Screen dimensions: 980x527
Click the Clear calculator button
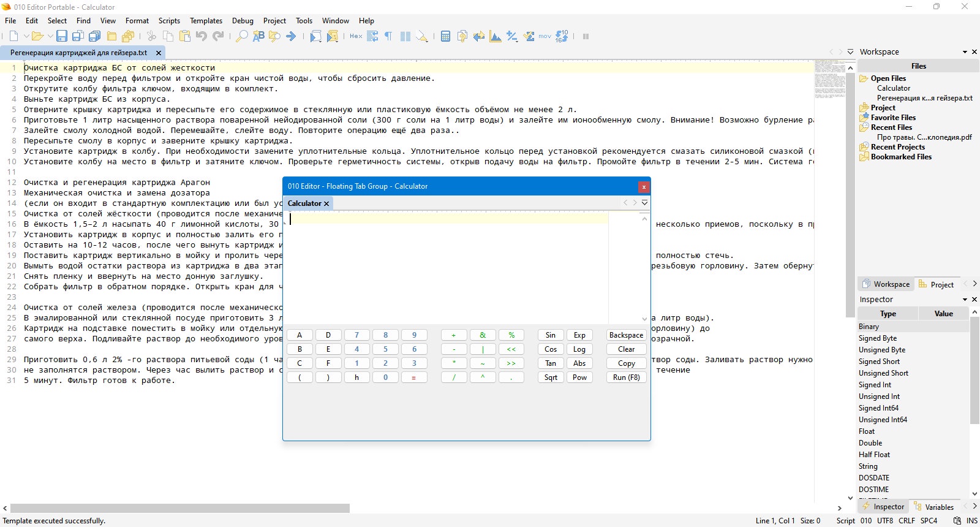click(x=626, y=349)
